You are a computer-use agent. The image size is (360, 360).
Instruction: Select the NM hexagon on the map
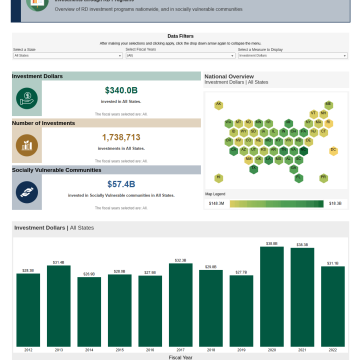[x=249, y=160]
